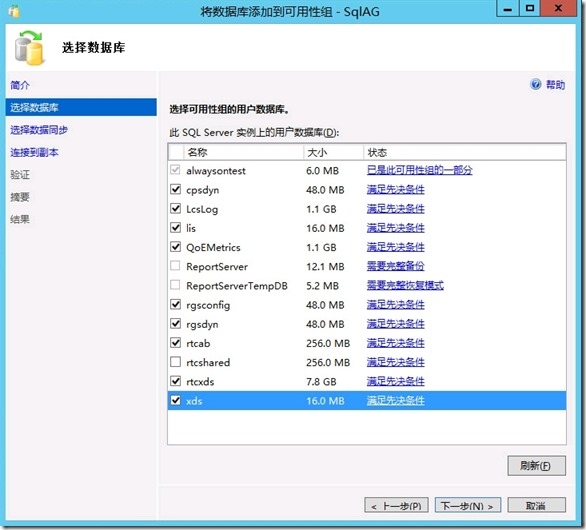Screen dimensions: 586x530
Task: Close the wizard window
Action: [558, 8]
